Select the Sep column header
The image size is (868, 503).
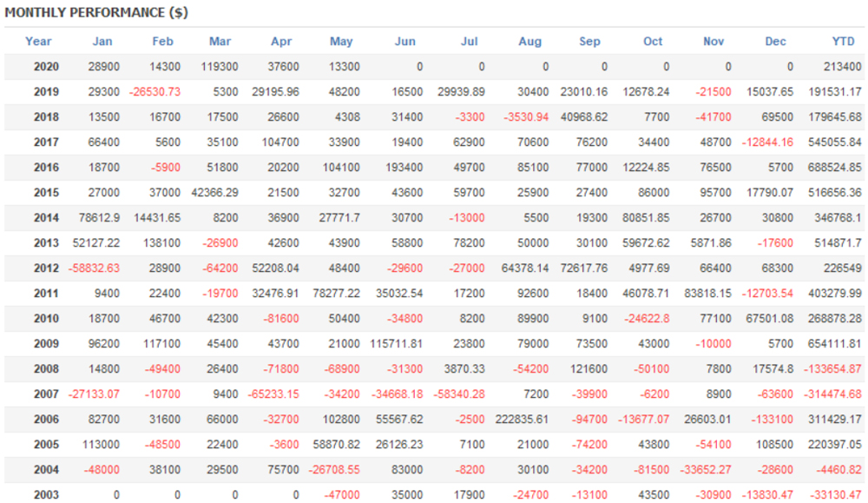click(589, 41)
